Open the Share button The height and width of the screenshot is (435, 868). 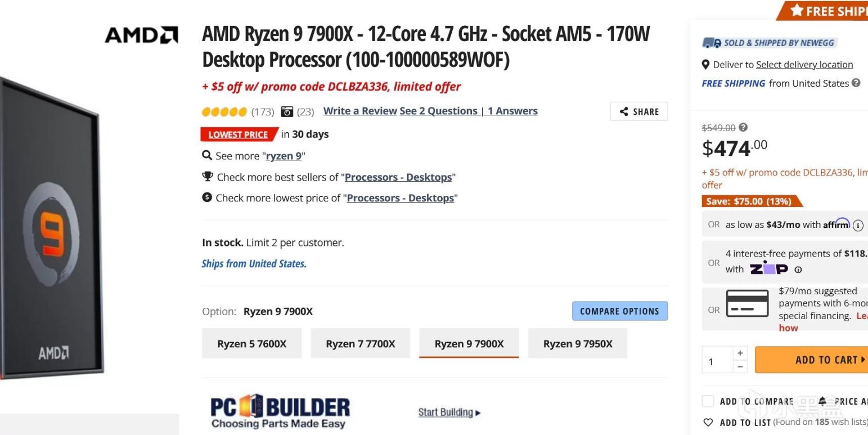(x=638, y=111)
